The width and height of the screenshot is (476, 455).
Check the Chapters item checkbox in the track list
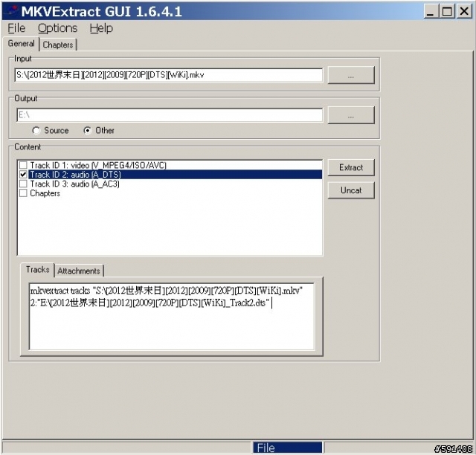tap(23, 193)
